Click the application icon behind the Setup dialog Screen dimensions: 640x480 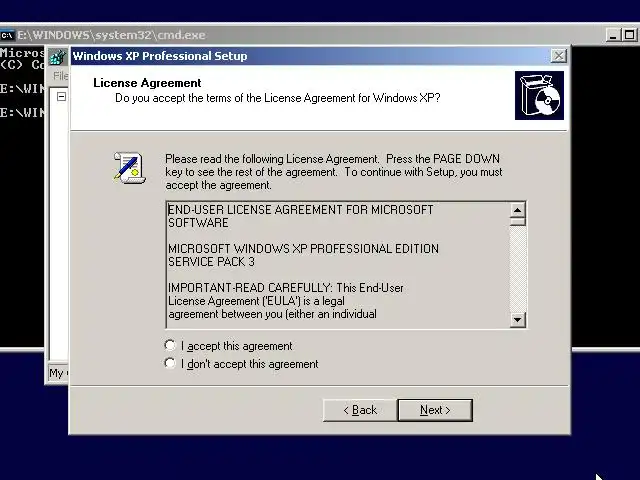point(58,56)
